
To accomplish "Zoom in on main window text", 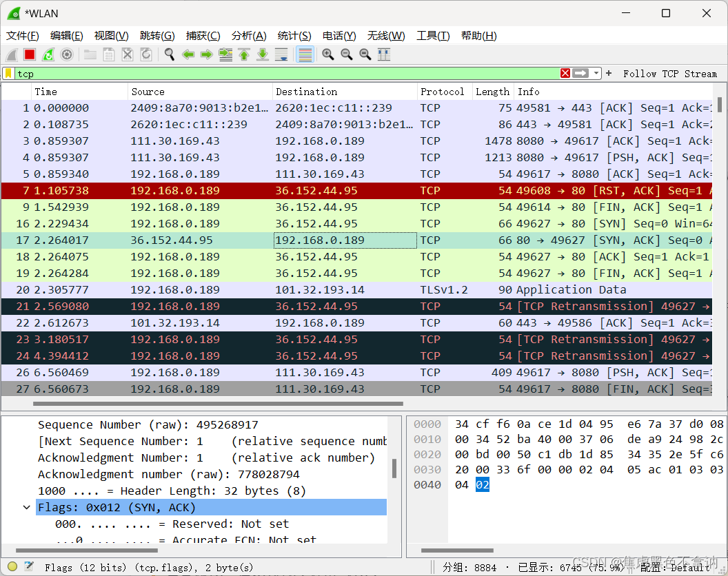I will tap(328, 54).
